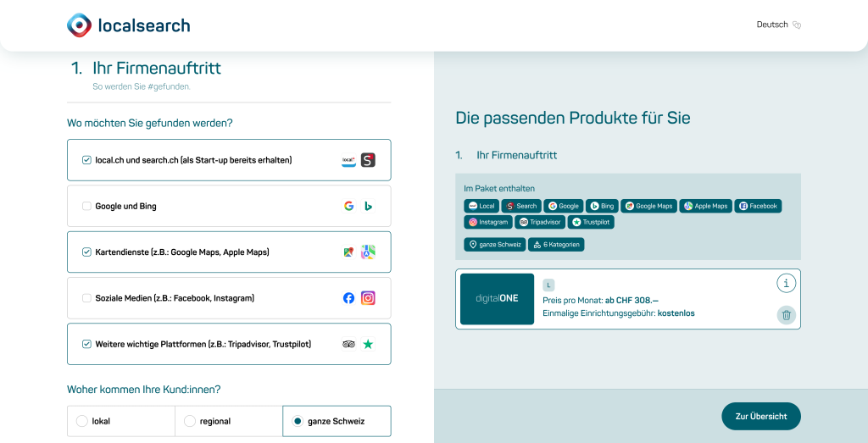The image size is (868, 443).
Task: Uncheck Weitere wichtige Plattformen checkbox
Action: point(86,344)
